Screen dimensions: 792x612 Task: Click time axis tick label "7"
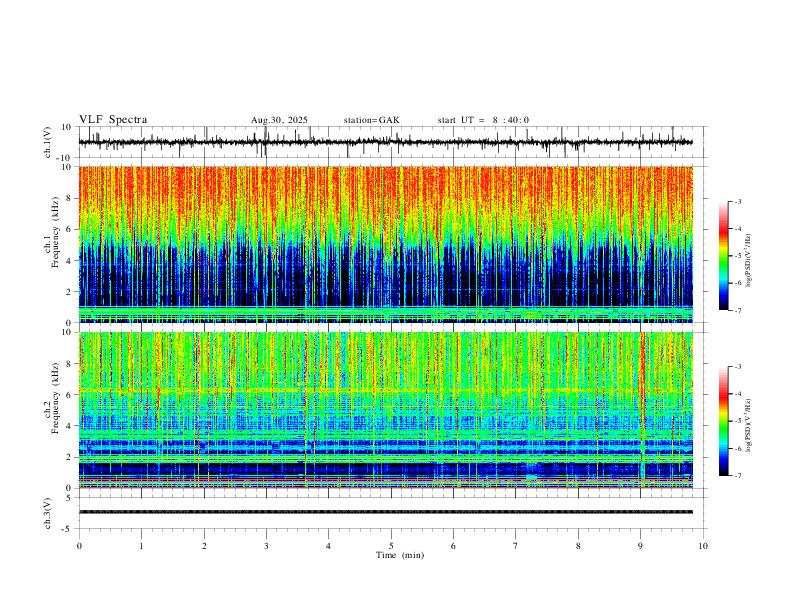tap(516, 546)
